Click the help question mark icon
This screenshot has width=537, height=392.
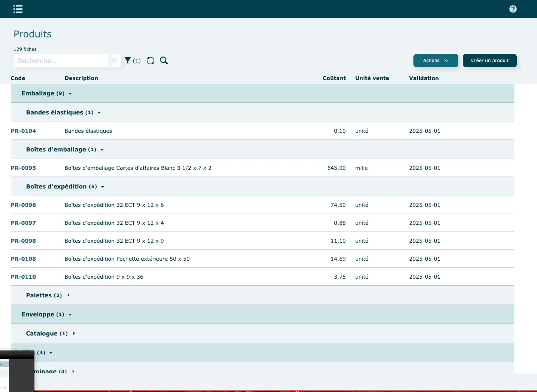(x=513, y=9)
